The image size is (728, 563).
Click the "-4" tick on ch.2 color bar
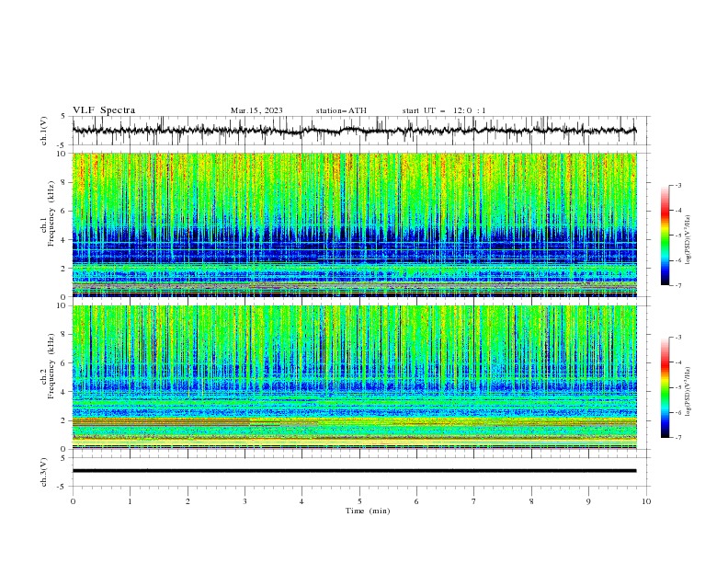677,362
